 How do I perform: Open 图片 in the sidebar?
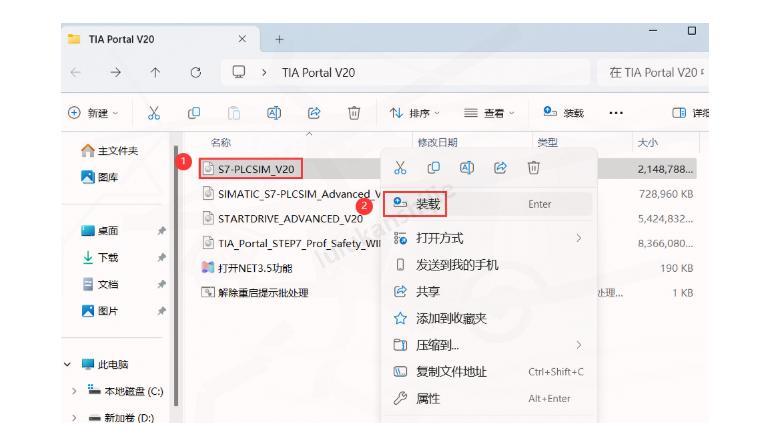100,311
